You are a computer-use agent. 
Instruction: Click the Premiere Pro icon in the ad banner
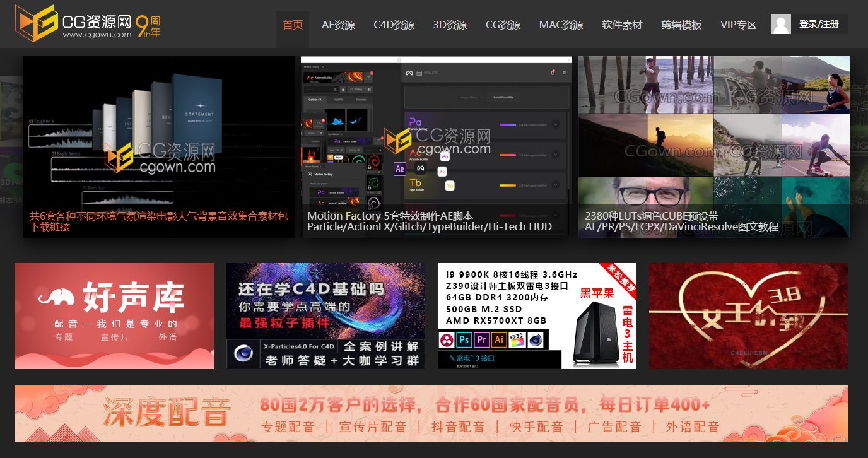point(482,340)
